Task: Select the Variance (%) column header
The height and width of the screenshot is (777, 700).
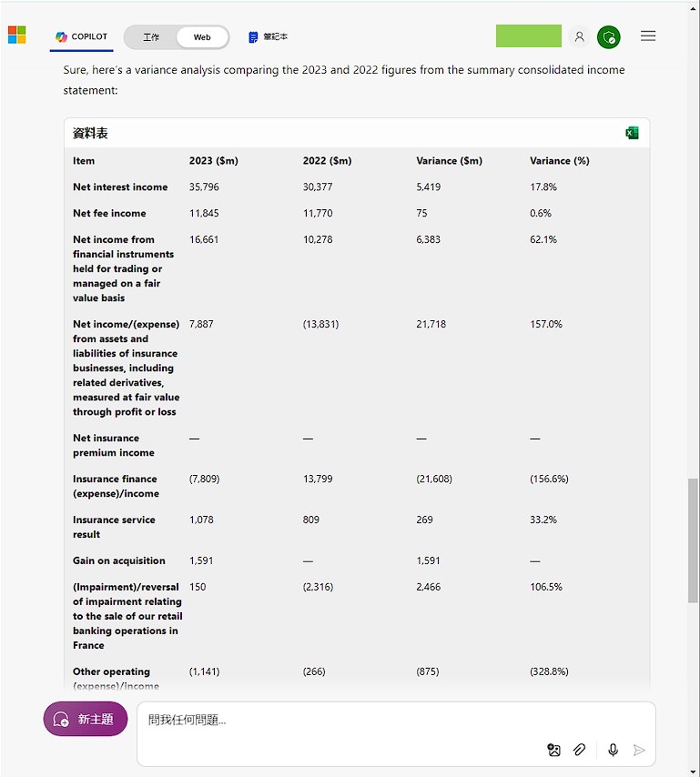Action: point(559,161)
